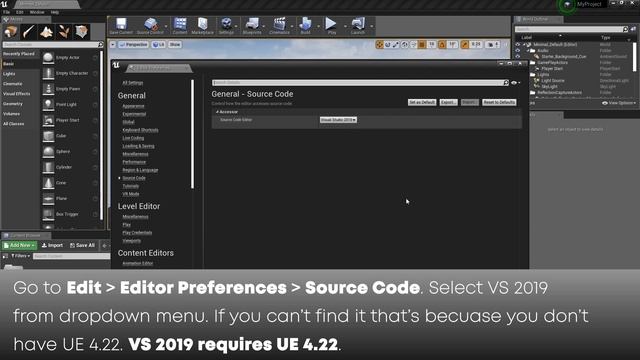The image size is (640, 360).
Task: Select the Lights category in Place panel
Action: pos(9,74)
